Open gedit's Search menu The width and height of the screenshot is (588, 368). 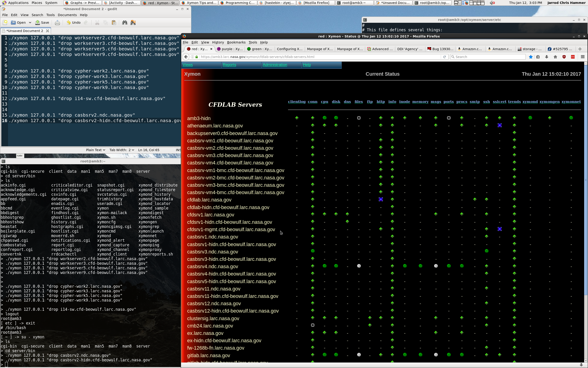click(37, 15)
